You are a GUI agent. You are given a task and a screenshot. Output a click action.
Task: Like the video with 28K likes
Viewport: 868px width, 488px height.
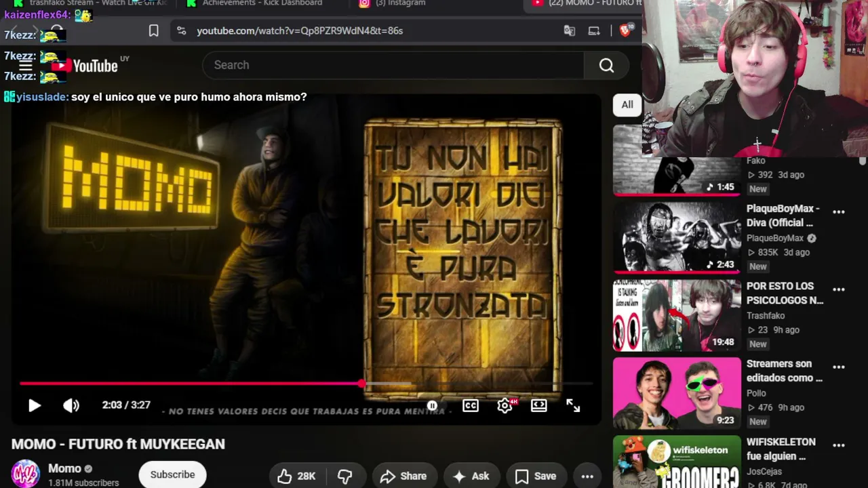click(296, 476)
